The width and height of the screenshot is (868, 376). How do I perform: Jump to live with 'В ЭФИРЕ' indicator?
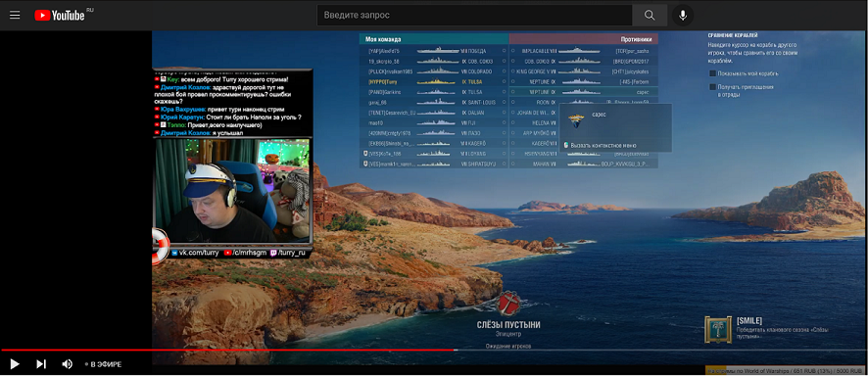pos(104,364)
